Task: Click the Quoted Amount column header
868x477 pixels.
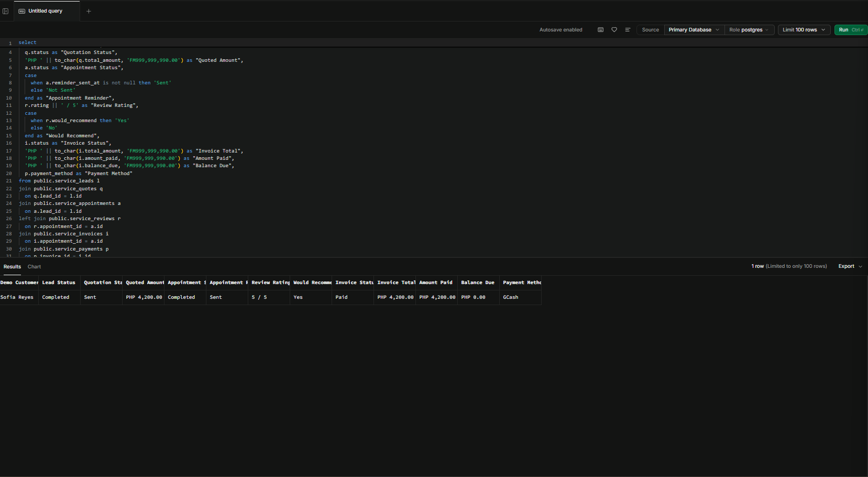Action: click(x=144, y=283)
